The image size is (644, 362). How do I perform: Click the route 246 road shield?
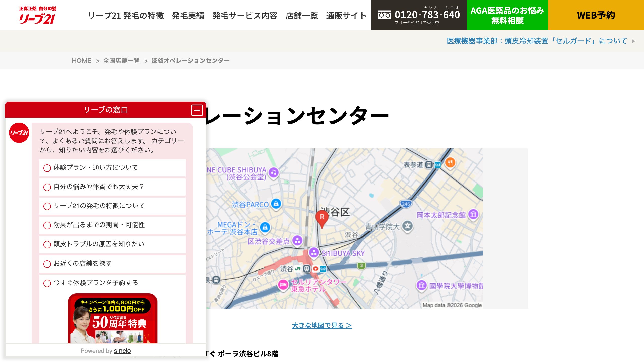(x=406, y=204)
